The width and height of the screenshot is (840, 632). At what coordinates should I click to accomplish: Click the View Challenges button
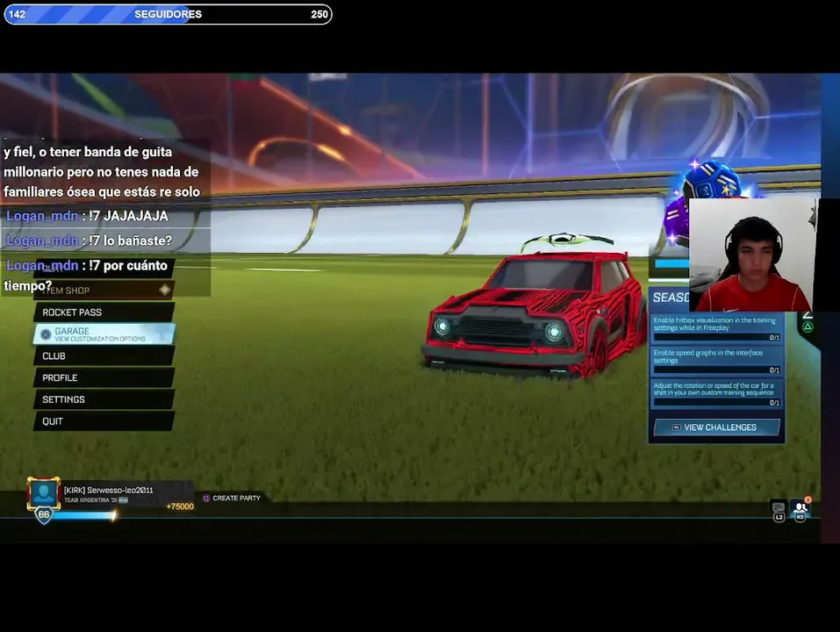tap(717, 427)
